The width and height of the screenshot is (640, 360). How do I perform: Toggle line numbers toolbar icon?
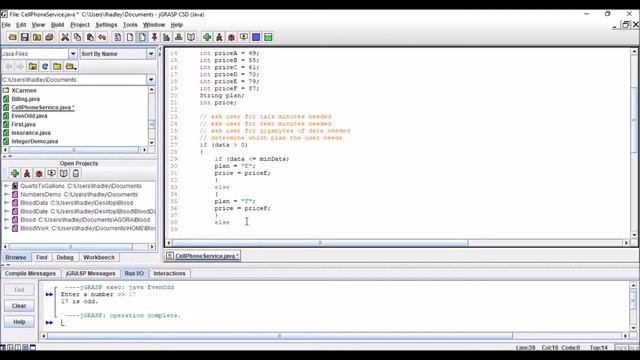click(x=142, y=37)
